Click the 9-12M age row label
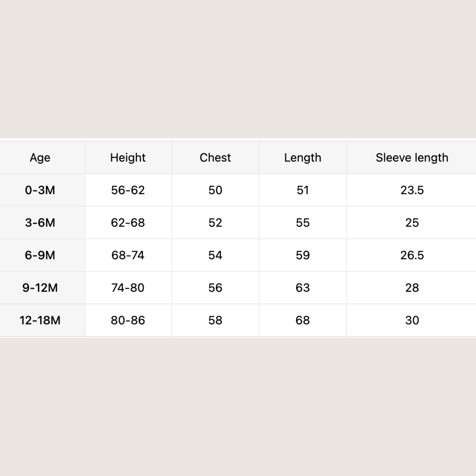Screen dimensions: 476x476 click(x=40, y=288)
